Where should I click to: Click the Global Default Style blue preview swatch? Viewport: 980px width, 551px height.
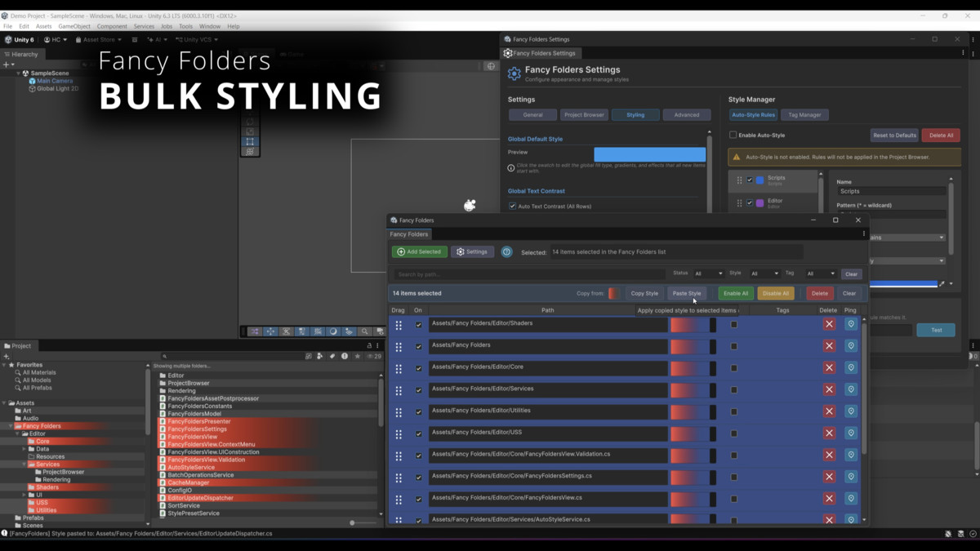(649, 155)
